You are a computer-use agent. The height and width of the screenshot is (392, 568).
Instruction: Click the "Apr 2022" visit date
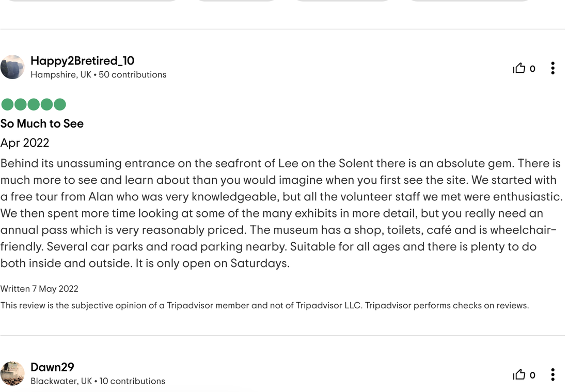click(25, 143)
